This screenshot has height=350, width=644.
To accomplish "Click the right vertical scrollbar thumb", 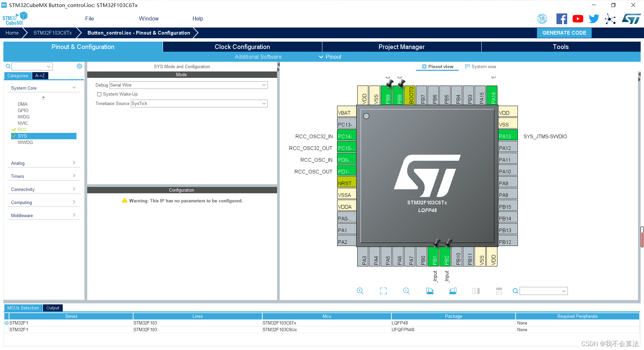I will [642, 237].
